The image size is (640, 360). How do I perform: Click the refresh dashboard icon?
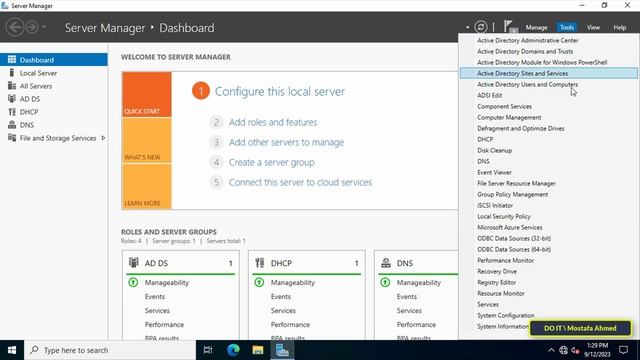[x=481, y=27]
